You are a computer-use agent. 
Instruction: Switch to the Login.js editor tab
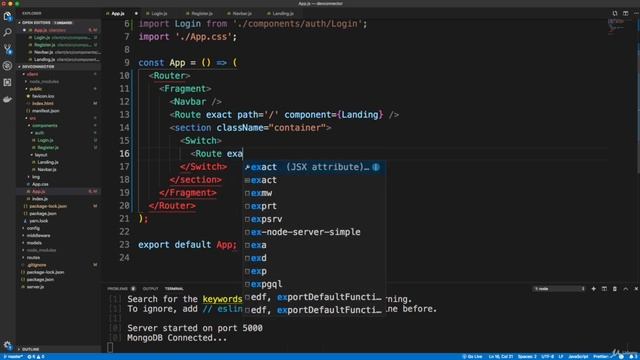pyautogui.click(x=159, y=13)
